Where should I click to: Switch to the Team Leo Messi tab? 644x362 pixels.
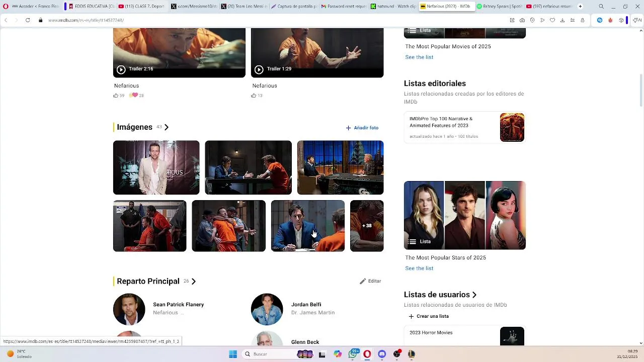(x=243, y=7)
